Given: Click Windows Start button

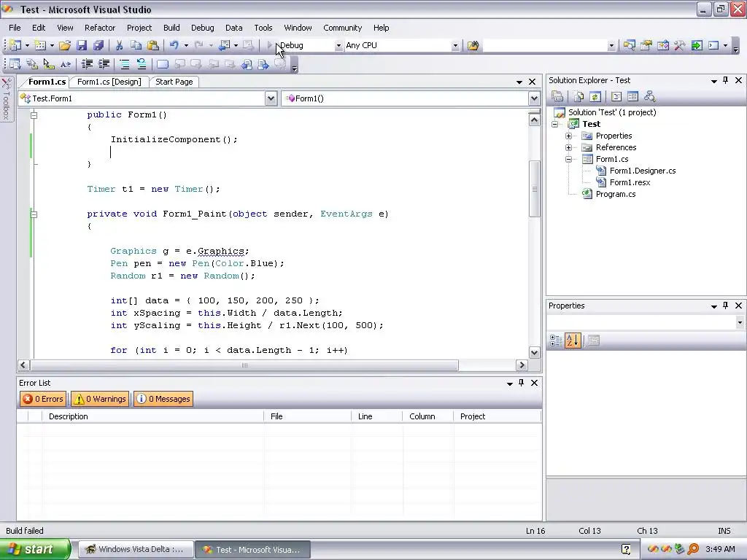Looking at the screenshot, I should tap(35, 549).
